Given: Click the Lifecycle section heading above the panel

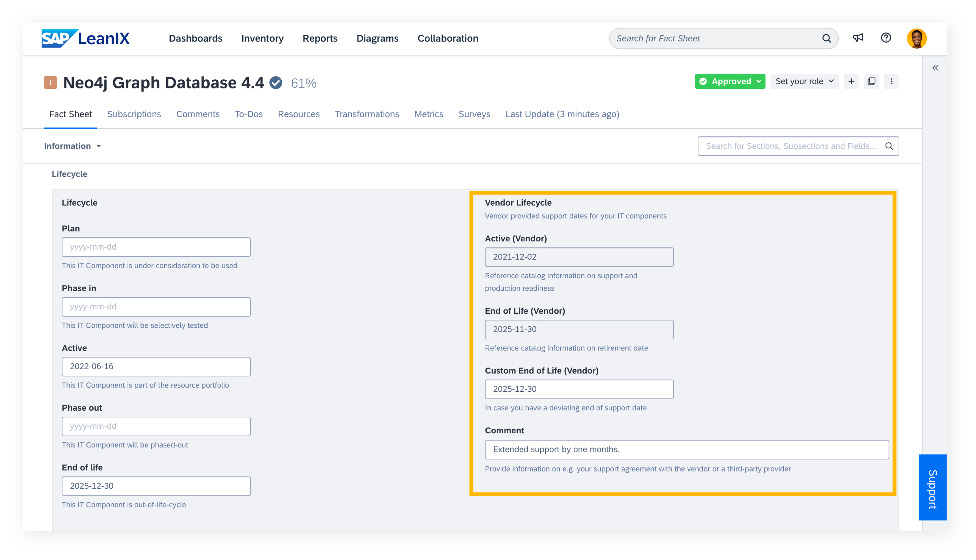Looking at the screenshot, I should [70, 174].
